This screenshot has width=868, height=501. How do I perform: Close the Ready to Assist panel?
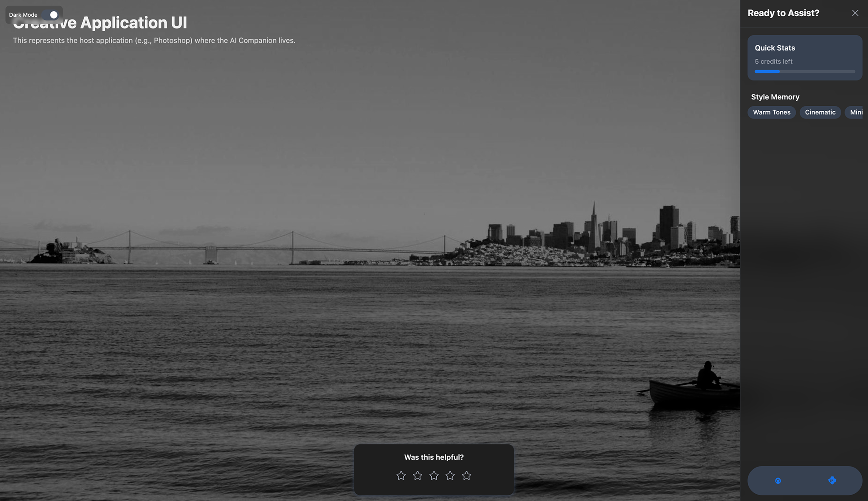pos(855,13)
